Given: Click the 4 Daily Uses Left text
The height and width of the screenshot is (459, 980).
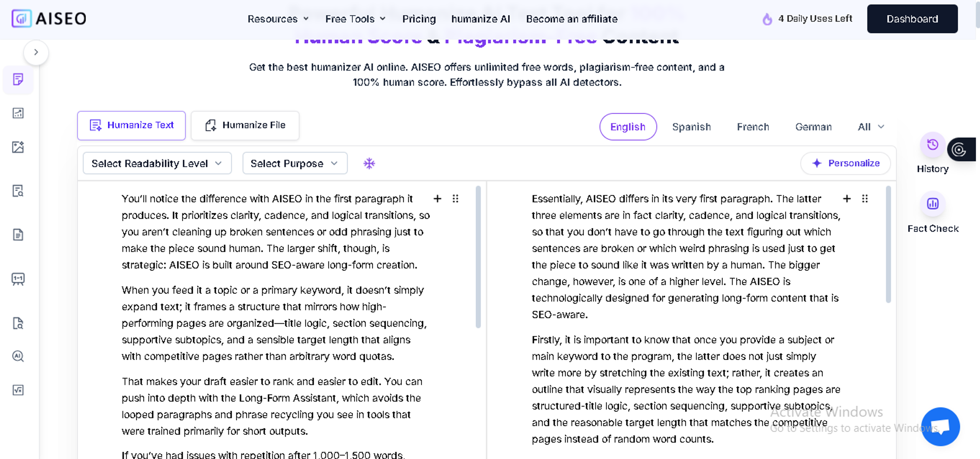Looking at the screenshot, I should pyautogui.click(x=815, y=18).
